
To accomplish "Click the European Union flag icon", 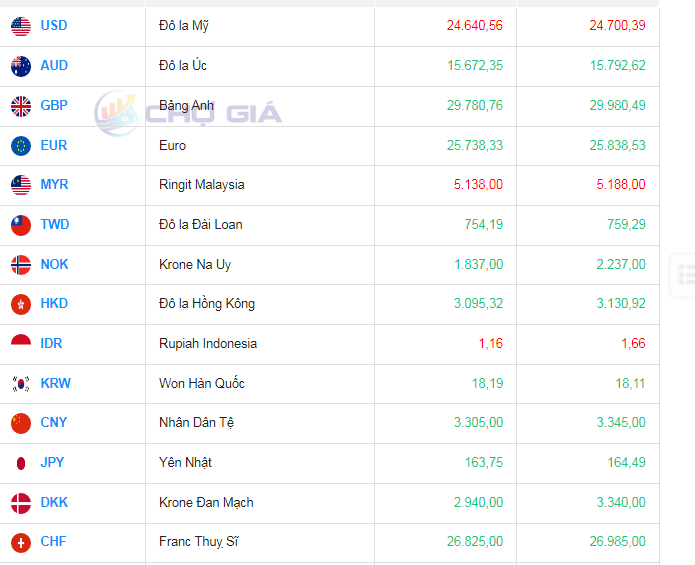I will click(21, 145).
